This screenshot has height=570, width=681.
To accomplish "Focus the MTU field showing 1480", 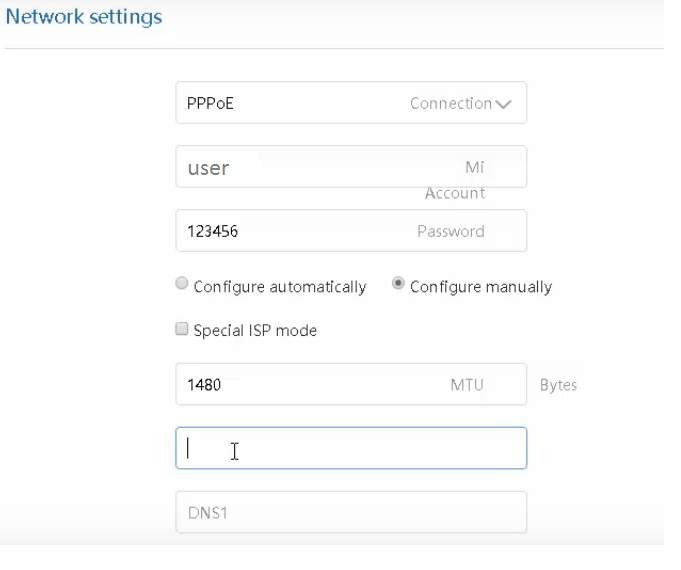I will (x=300, y=385).
